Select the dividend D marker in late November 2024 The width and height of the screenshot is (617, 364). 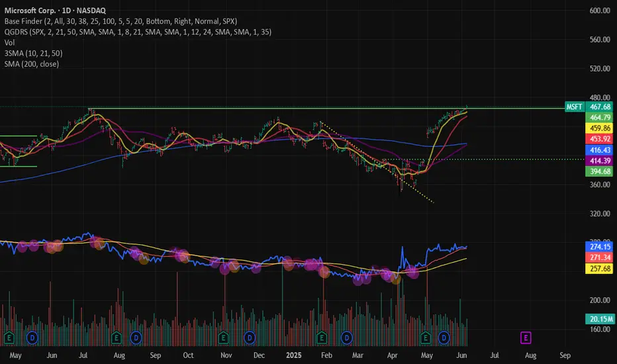pyautogui.click(x=250, y=338)
